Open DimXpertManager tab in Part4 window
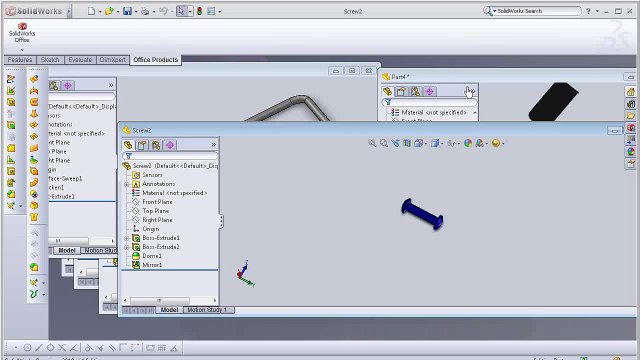The image size is (640, 360). point(429,91)
